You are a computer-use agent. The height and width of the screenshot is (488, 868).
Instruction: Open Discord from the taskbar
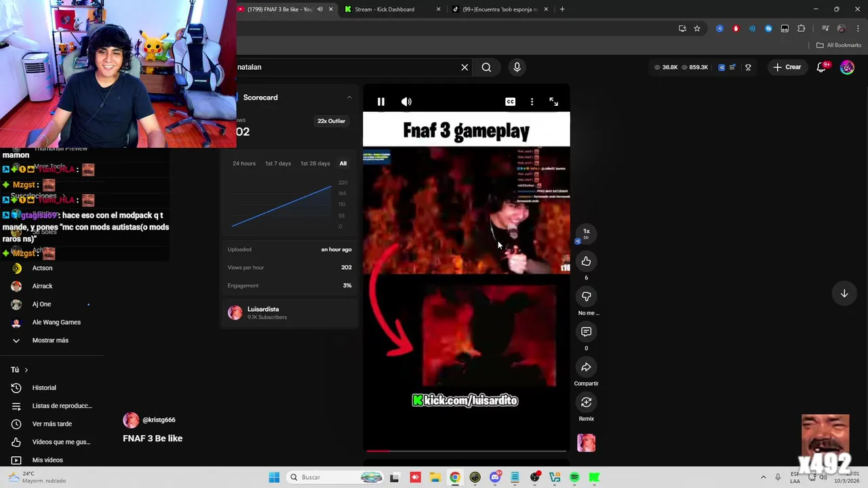pyautogui.click(x=495, y=477)
